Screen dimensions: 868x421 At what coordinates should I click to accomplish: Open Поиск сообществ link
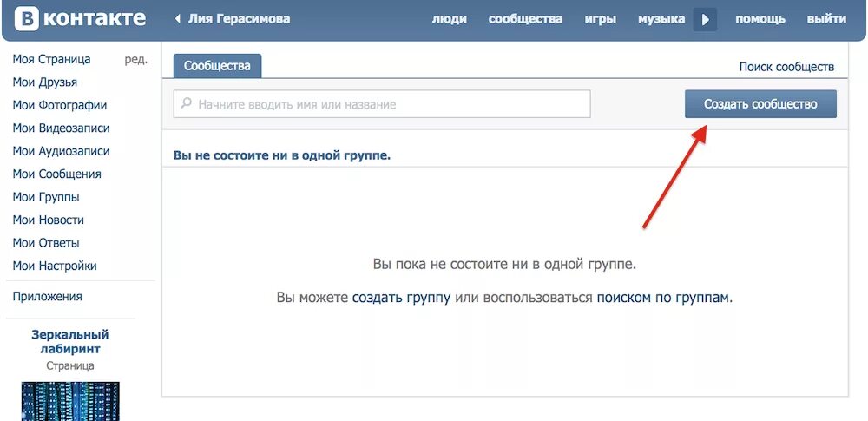coord(786,67)
